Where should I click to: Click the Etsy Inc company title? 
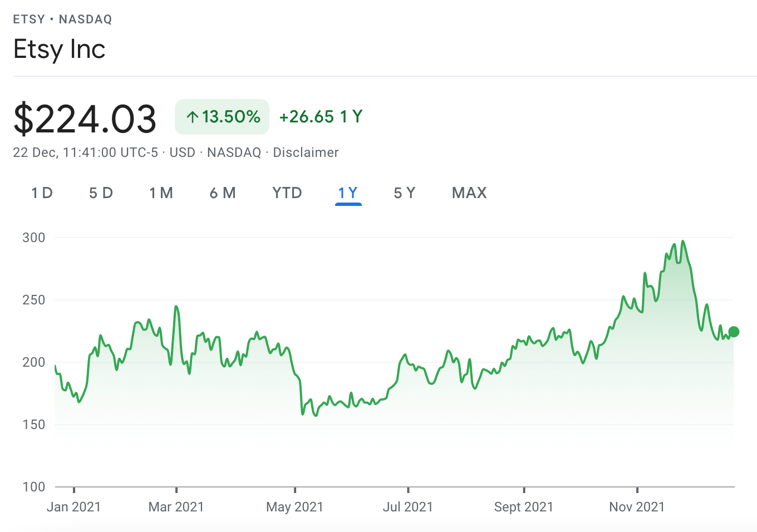pyautogui.click(x=60, y=49)
